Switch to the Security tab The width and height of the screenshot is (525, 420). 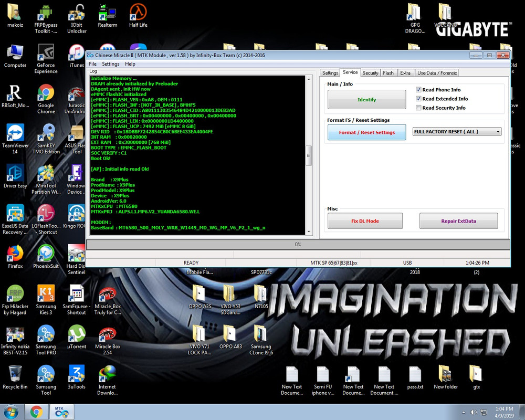(x=370, y=73)
